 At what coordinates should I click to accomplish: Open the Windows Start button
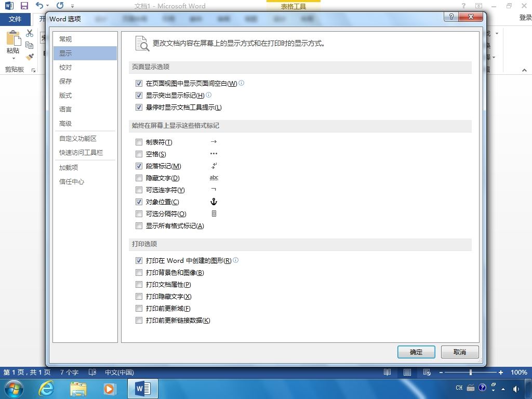(x=14, y=389)
